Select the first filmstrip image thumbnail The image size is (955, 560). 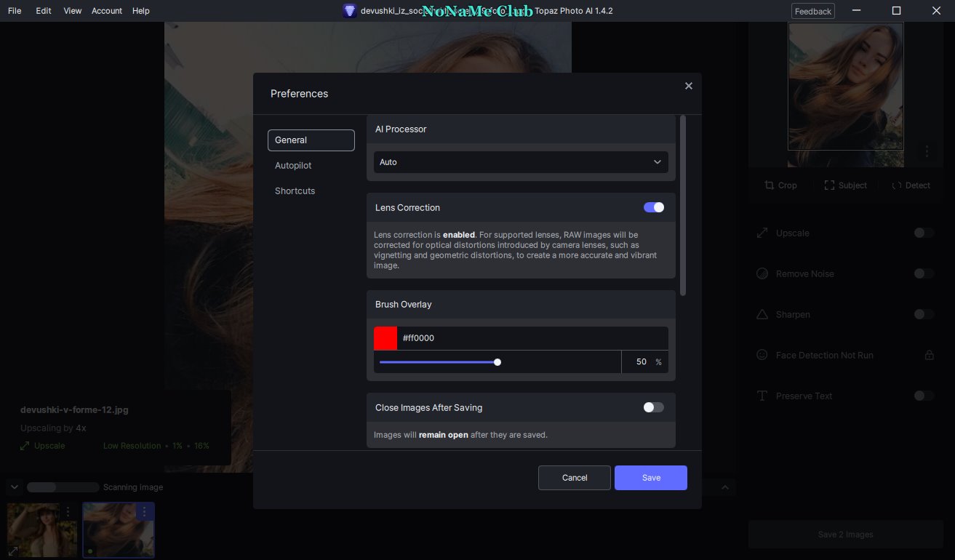42,530
